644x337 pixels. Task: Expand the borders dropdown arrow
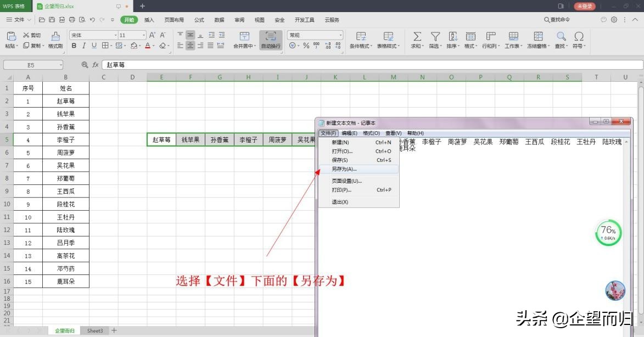click(x=111, y=46)
